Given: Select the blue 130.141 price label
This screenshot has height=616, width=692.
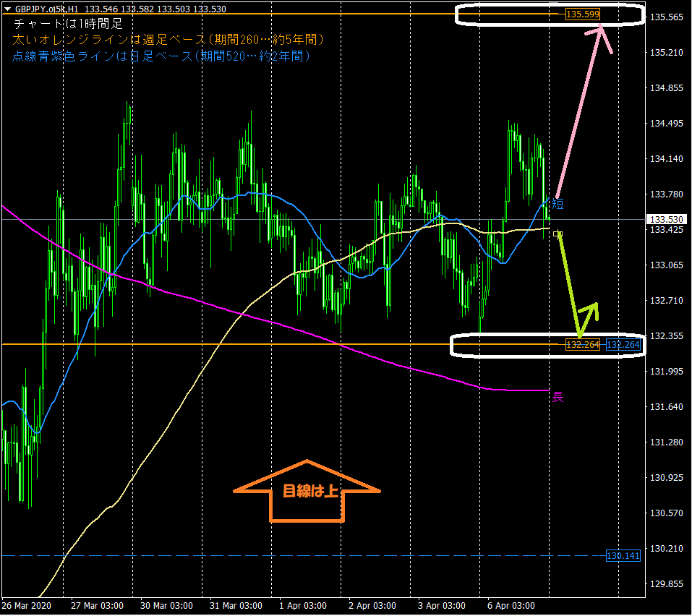Looking at the screenshot, I should pyautogui.click(x=623, y=555).
